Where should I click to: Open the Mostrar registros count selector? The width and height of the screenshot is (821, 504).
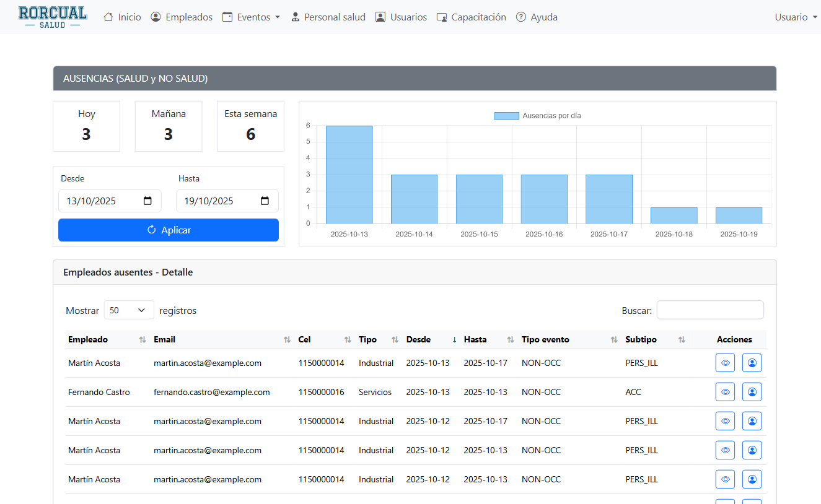128,310
